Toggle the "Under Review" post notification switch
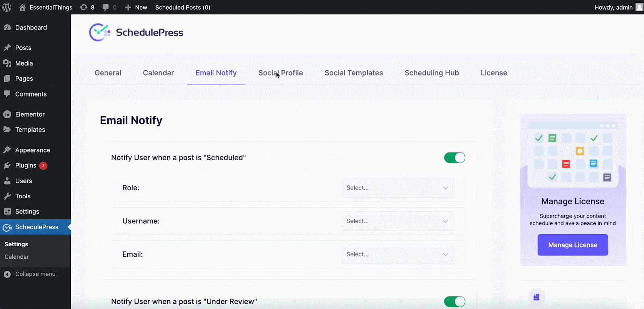Image resolution: width=644 pixels, height=309 pixels. coord(455,301)
